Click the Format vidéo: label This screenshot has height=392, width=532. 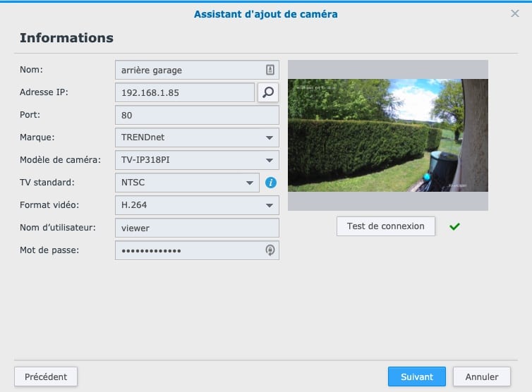click(x=49, y=205)
